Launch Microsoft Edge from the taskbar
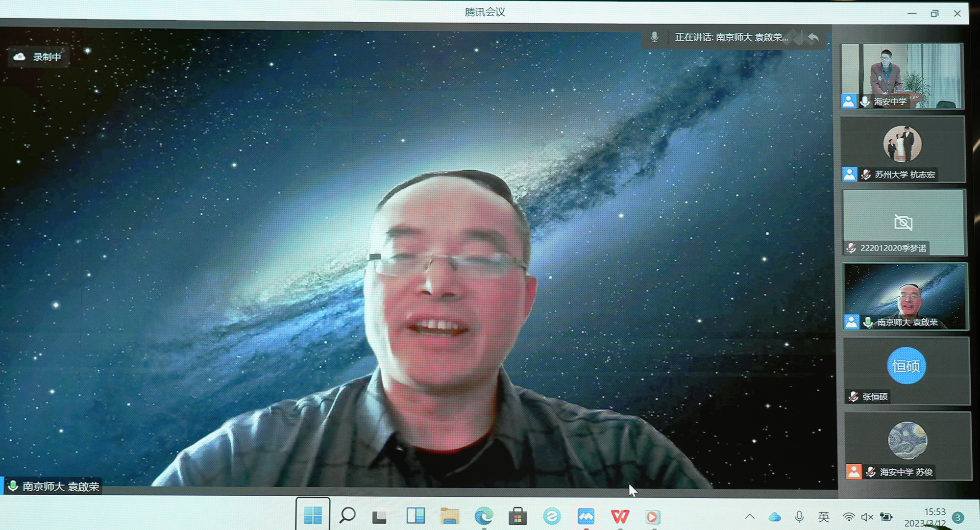The width and height of the screenshot is (980, 530). pos(484,516)
